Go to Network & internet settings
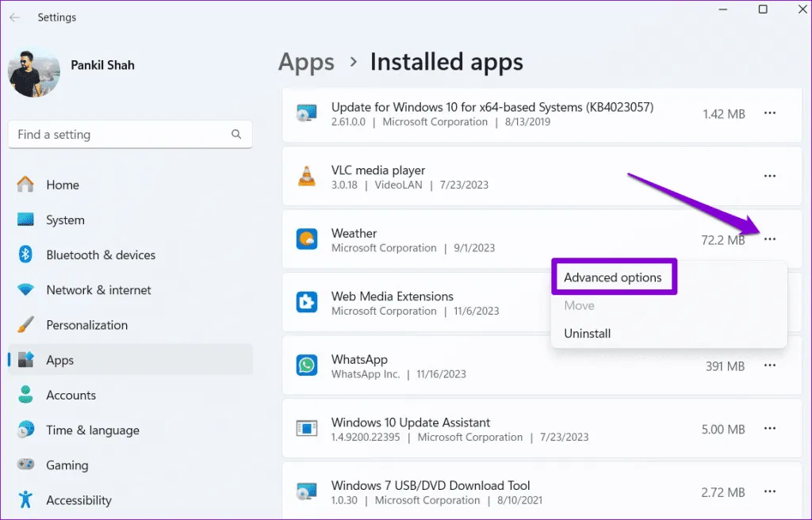 tap(98, 290)
